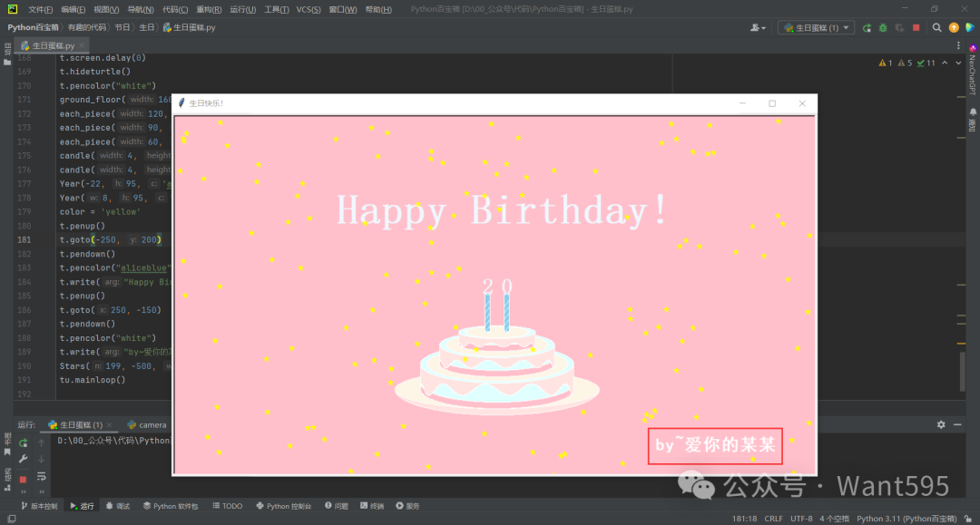Click the yellow warning count indicator

[886, 63]
